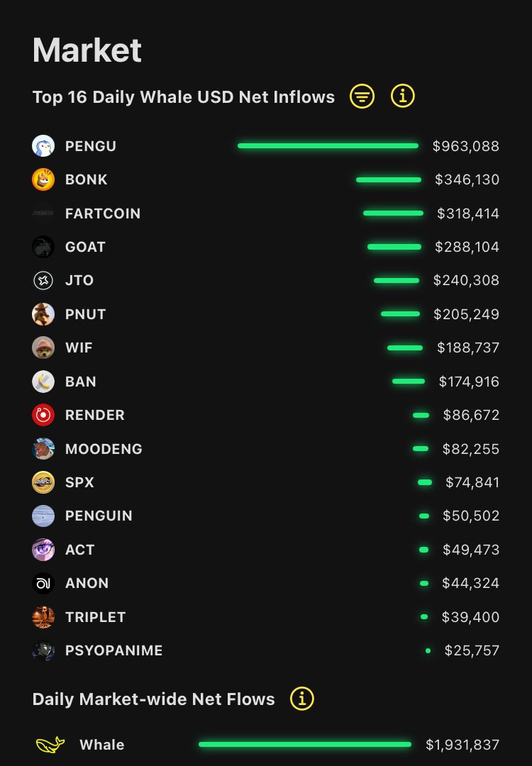Open the MOODENG token entry
This screenshot has width=532, height=766.
[104, 449]
